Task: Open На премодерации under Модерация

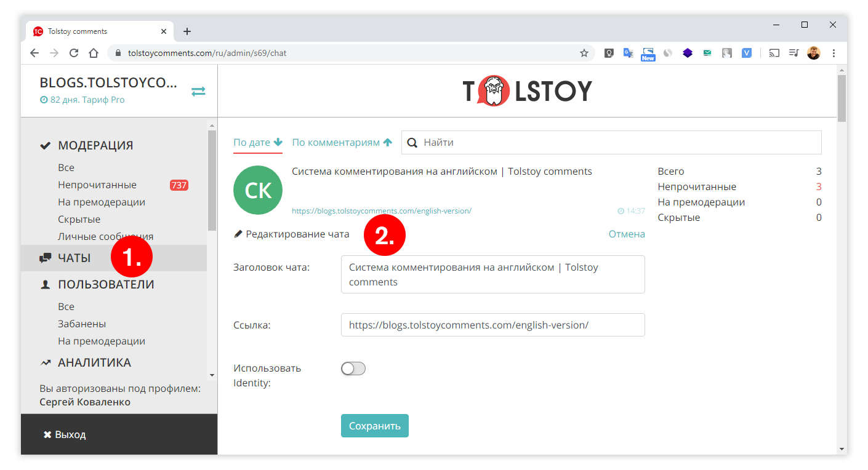Action: click(x=102, y=202)
